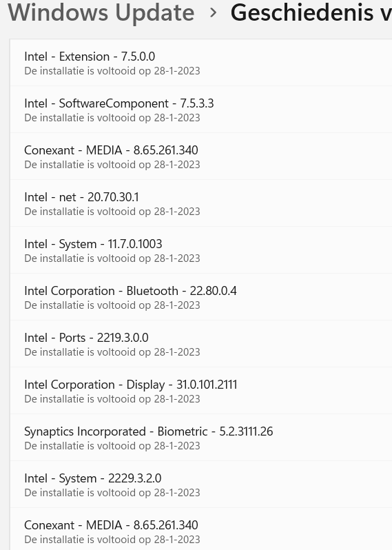This screenshot has height=550, width=392.
Task: Go back to Windows Update breadcrumb
Action: (101, 12)
